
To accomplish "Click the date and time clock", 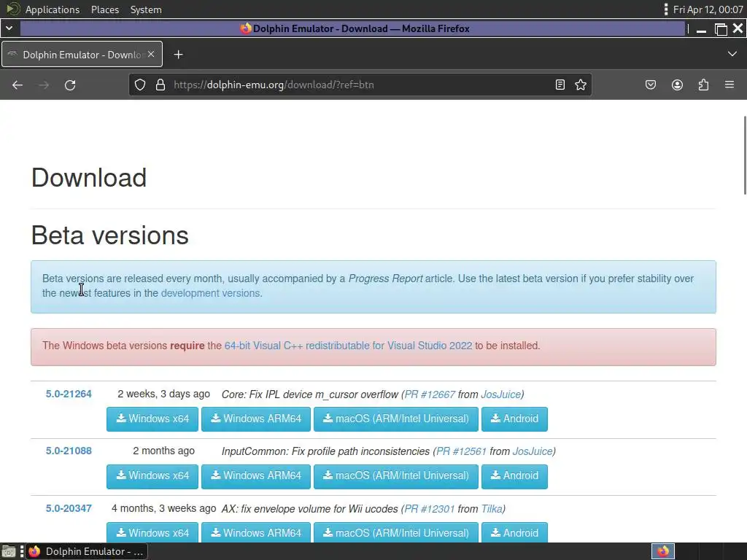I will click(708, 9).
